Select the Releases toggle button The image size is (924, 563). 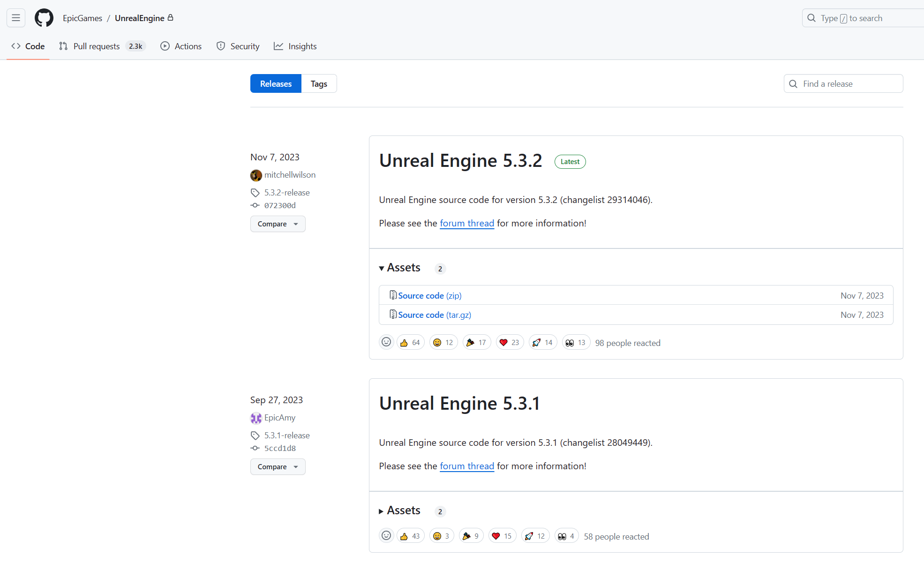point(276,83)
